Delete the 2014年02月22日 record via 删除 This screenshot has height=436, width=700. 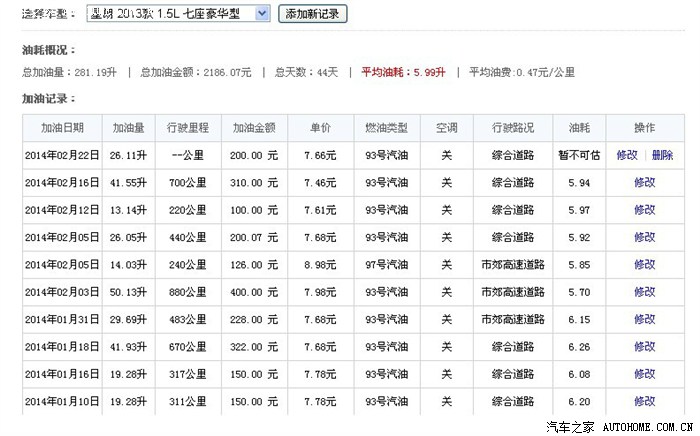[x=662, y=155]
